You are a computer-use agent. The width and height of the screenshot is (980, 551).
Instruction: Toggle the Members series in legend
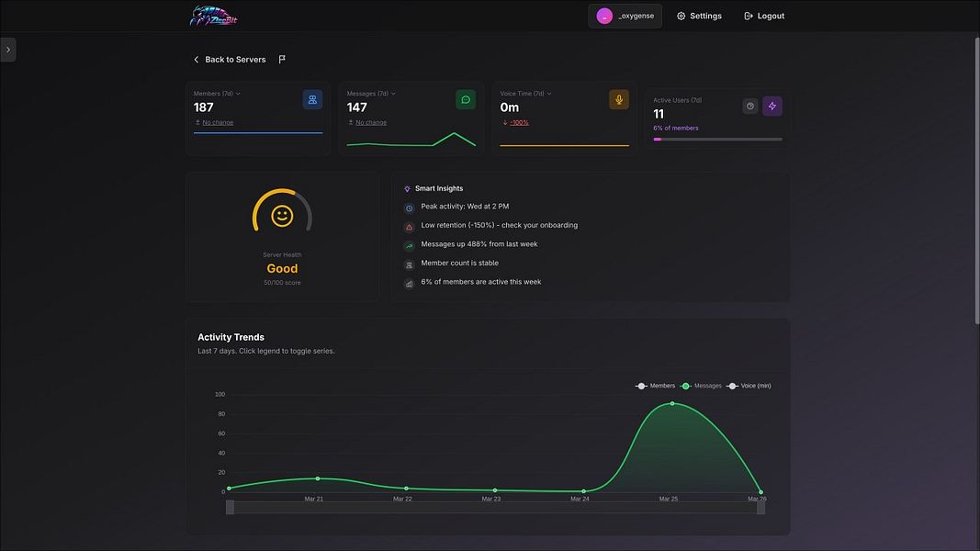pos(655,386)
